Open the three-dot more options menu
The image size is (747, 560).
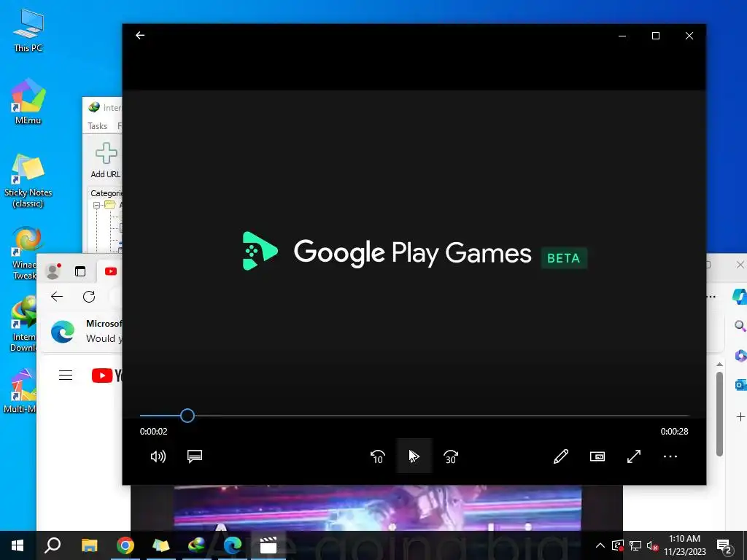click(x=670, y=456)
